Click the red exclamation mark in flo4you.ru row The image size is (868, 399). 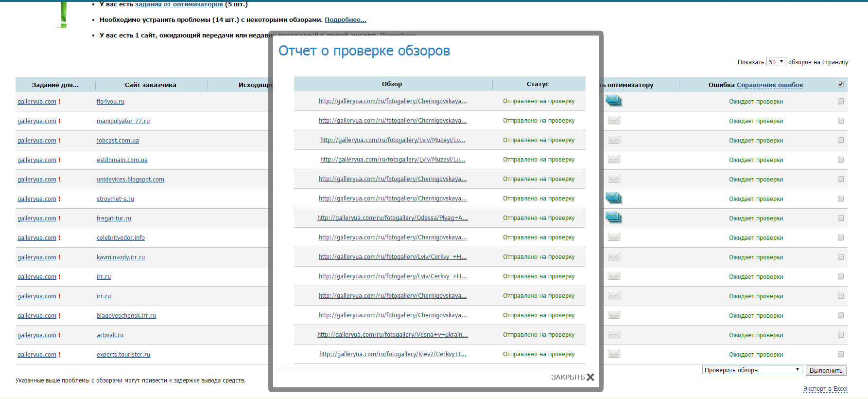(x=59, y=102)
